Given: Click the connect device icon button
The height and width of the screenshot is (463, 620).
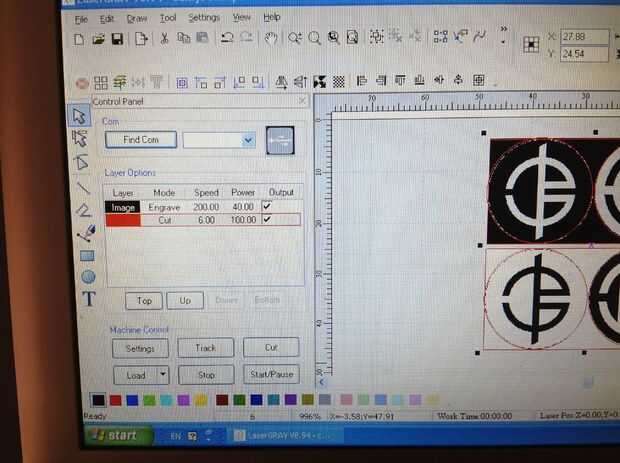Looking at the screenshot, I should (x=280, y=140).
